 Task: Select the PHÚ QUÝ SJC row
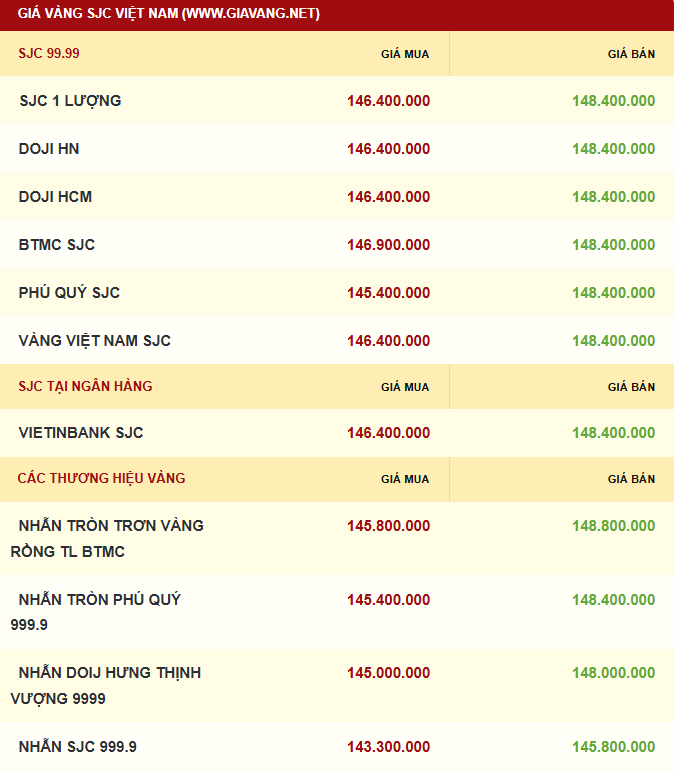[x=69, y=293]
